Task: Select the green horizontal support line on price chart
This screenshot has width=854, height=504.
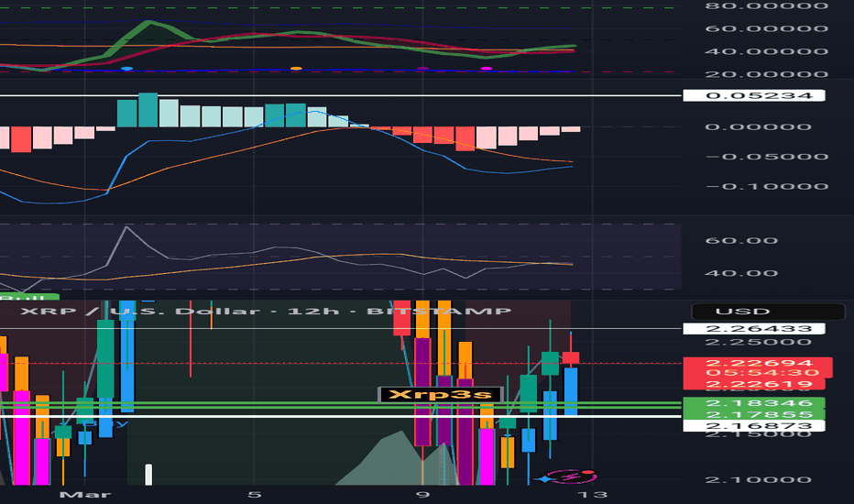Action: (x=340, y=405)
